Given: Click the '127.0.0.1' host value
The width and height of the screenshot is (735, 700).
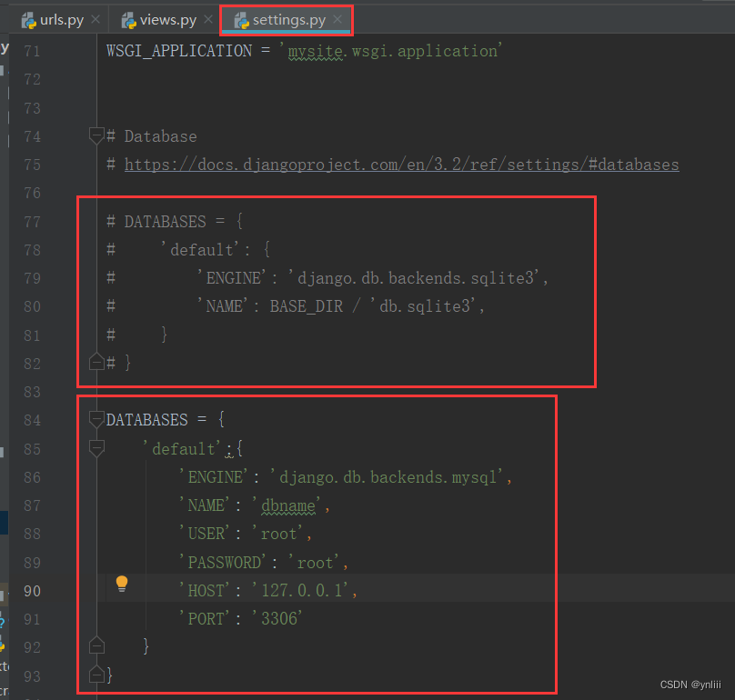Looking at the screenshot, I should coord(301,590).
